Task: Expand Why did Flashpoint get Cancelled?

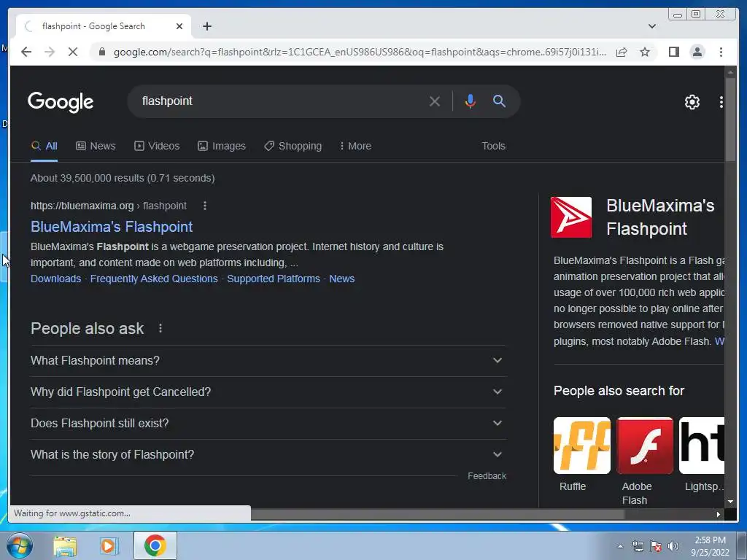Action: point(268,392)
